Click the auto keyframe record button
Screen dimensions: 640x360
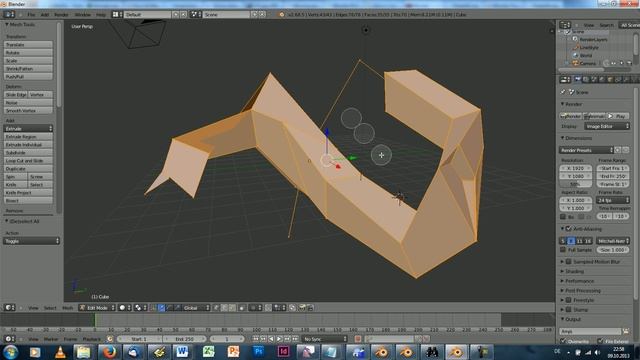point(358,339)
